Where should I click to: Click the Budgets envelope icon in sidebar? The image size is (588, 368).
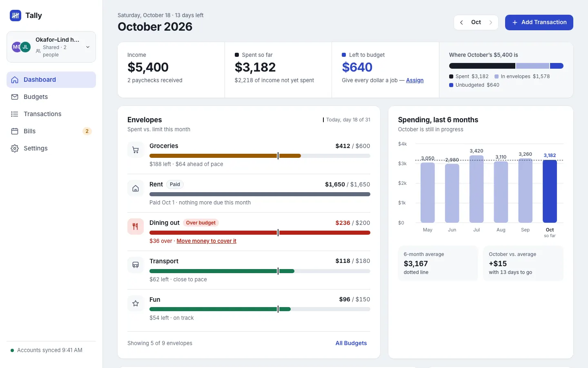(15, 97)
